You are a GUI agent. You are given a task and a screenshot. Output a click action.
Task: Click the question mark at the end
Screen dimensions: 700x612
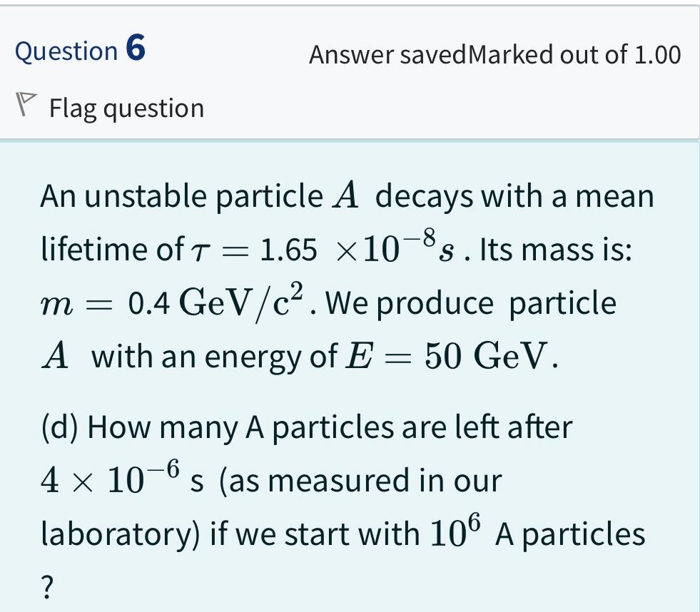pos(46,585)
